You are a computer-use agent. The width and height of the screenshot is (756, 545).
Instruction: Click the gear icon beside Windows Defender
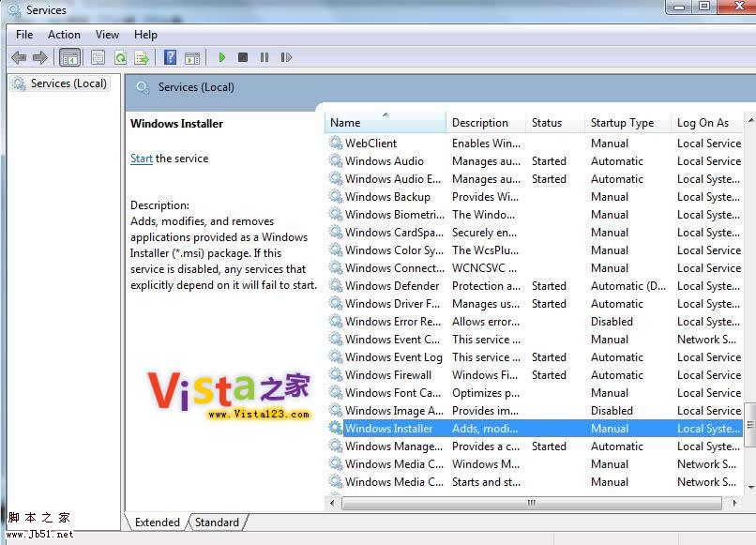(336, 285)
